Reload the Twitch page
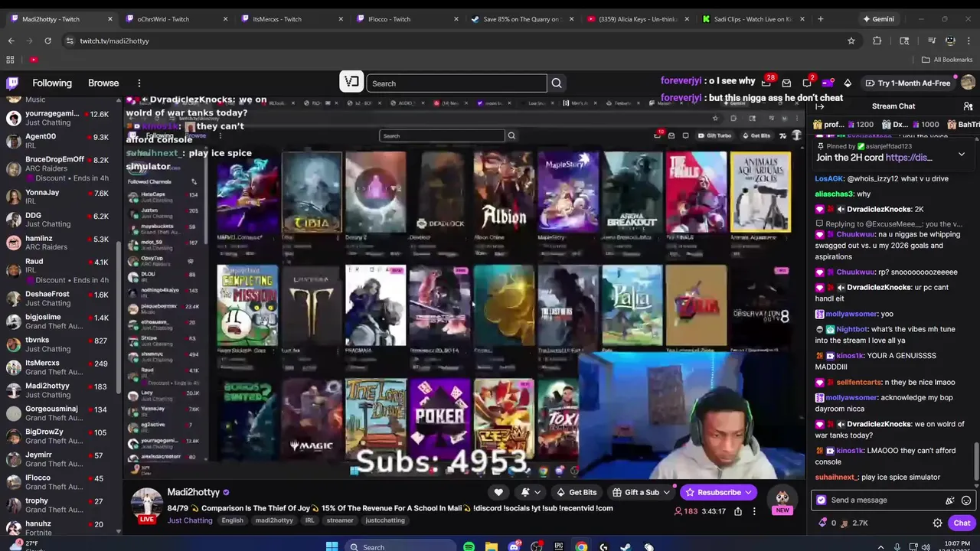This screenshot has width=980, height=551. point(47,41)
